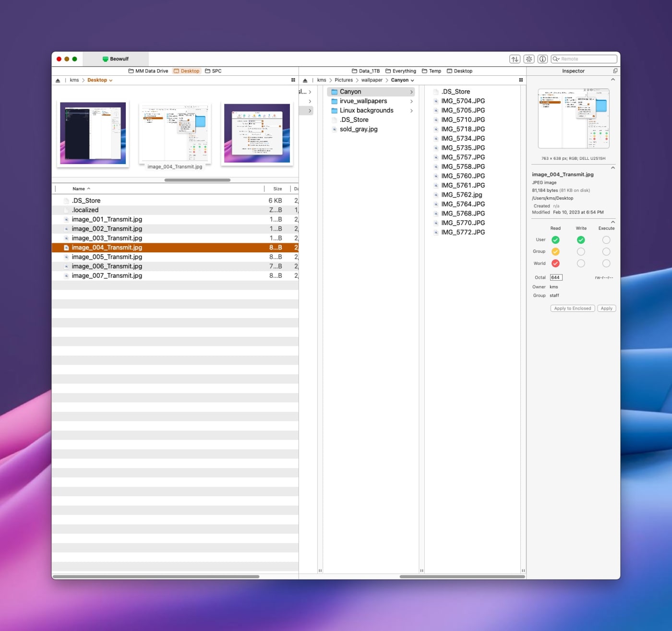Collapse the permissions section chevron in Inspector
The width and height of the screenshot is (672, 631).
[x=613, y=222]
